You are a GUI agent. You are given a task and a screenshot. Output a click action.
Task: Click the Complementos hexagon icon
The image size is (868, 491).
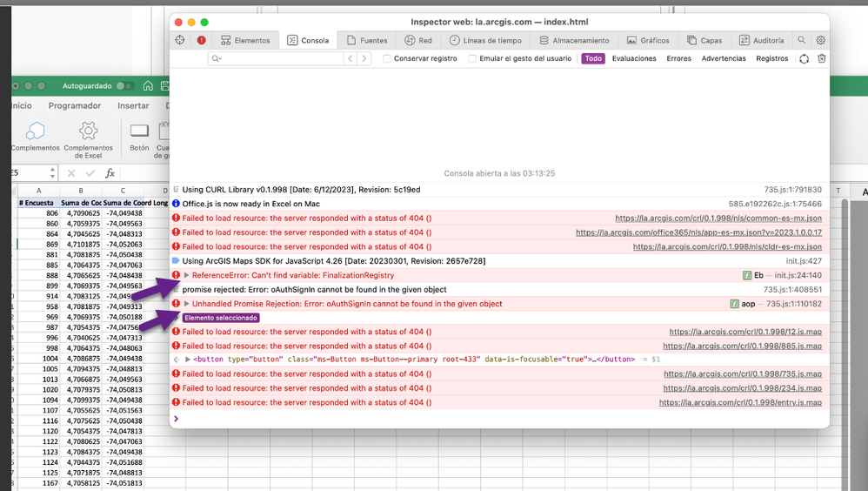[36, 131]
